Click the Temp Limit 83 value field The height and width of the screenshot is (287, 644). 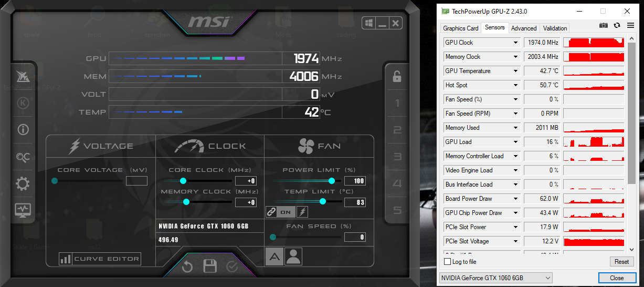coord(355,202)
